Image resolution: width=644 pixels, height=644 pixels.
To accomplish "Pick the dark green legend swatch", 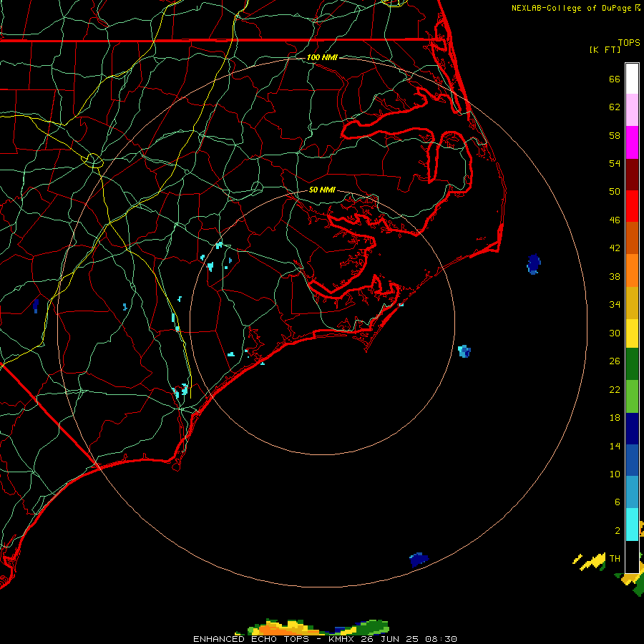I will point(632,364).
